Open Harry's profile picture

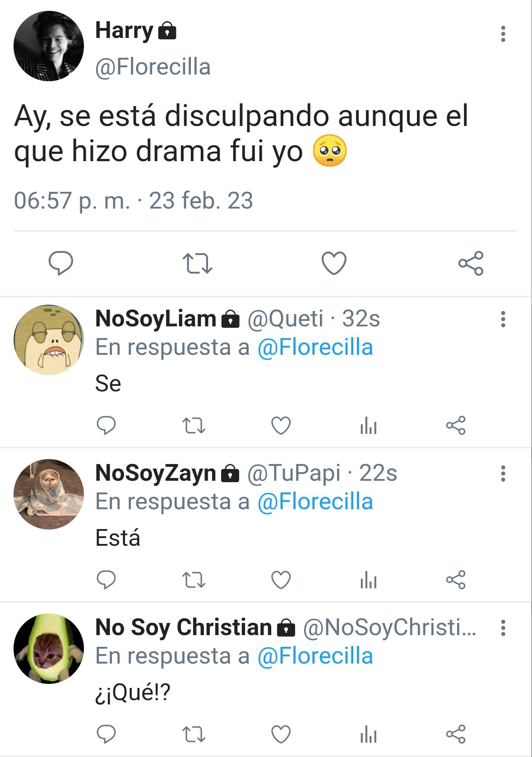[x=49, y=46]
